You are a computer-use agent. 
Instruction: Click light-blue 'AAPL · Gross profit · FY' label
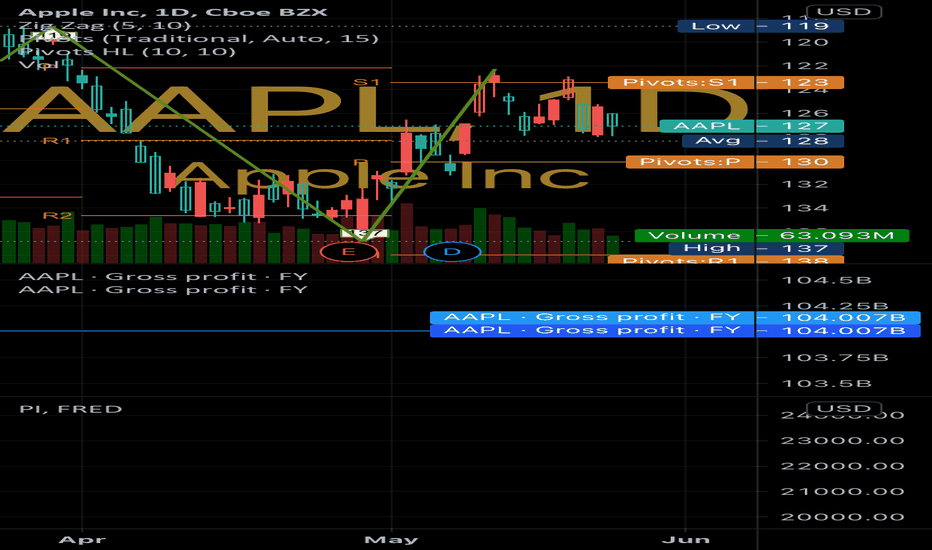[675, 317]
